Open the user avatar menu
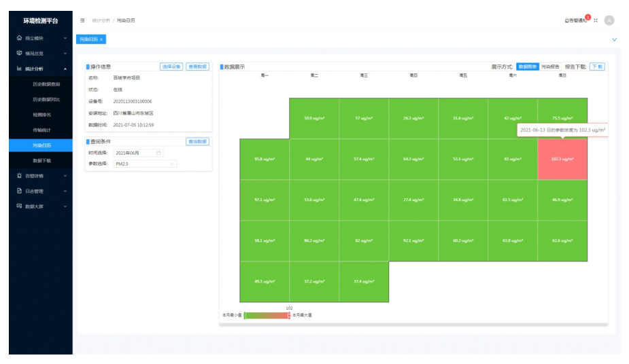The image size is (629, 364). 609,20
